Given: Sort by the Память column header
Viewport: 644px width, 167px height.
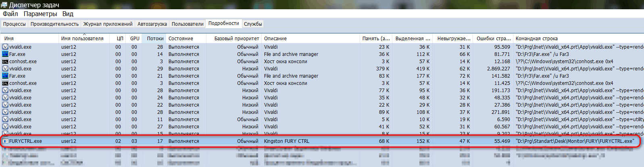Looking at the screenshot, I should 375,39.
